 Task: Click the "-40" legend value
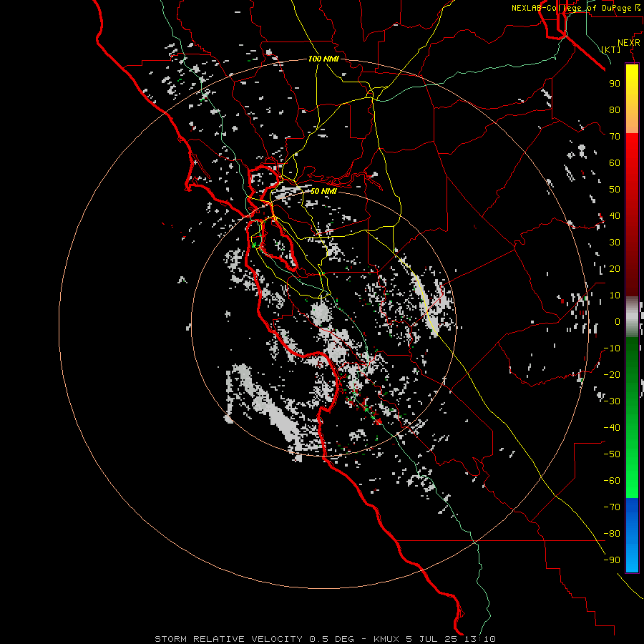point(612,428)
